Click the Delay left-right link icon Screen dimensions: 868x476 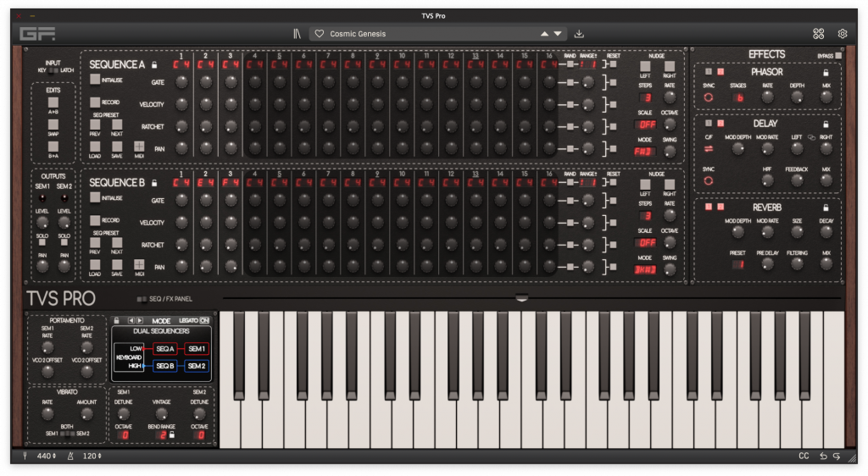tap(811, 137)
